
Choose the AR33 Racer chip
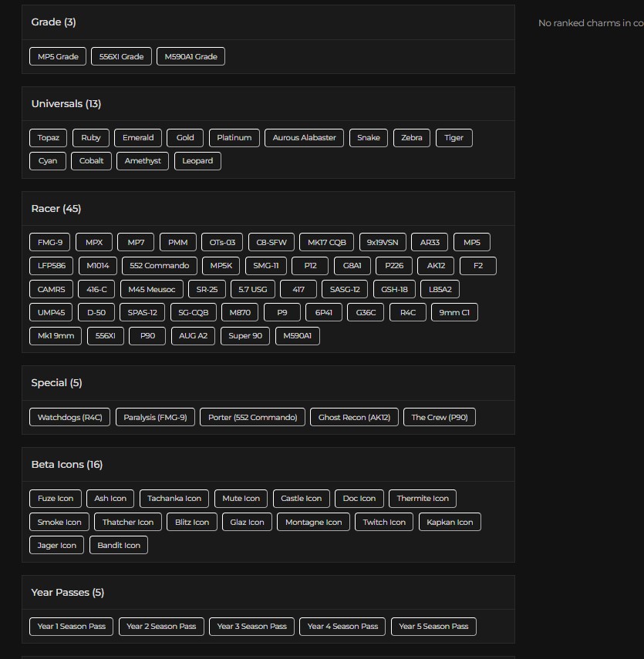[430, 243]
